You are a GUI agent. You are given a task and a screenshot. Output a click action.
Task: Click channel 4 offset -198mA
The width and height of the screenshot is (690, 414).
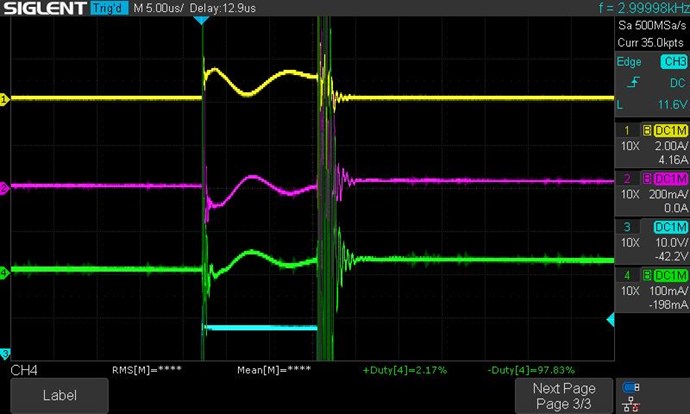[668, 304]
